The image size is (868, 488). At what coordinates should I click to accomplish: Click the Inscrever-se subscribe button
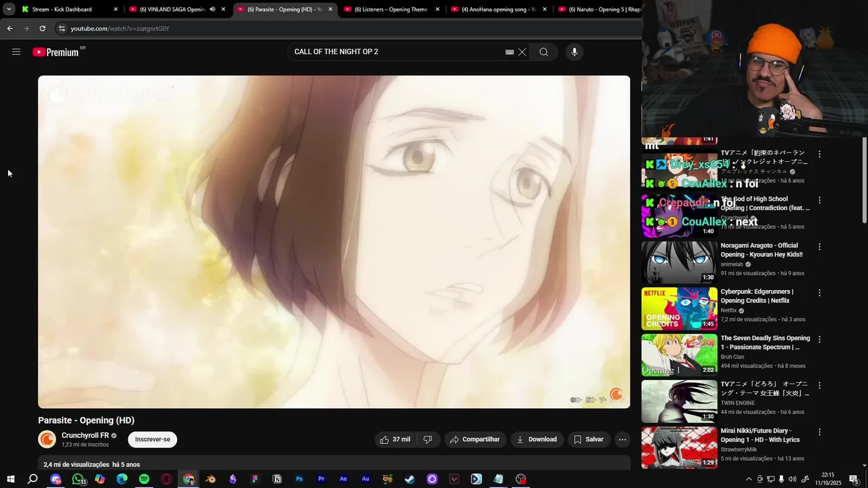coord(153,439)
